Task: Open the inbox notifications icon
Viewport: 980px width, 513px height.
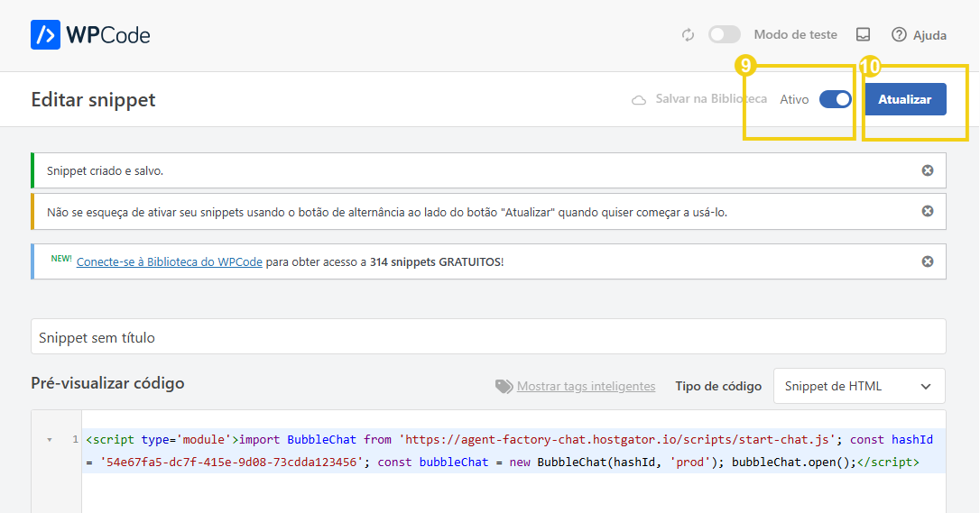Action: coord(863,34)
